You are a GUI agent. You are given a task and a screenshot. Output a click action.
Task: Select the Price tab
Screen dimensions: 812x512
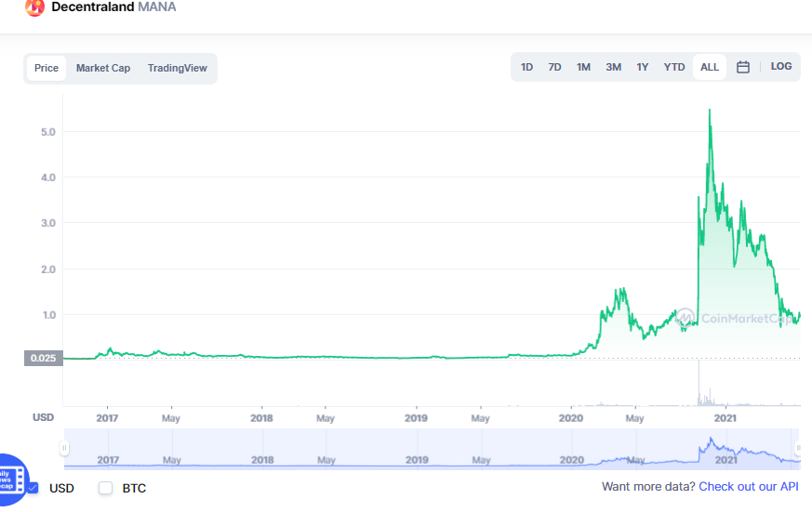click(x=47, y=68)
